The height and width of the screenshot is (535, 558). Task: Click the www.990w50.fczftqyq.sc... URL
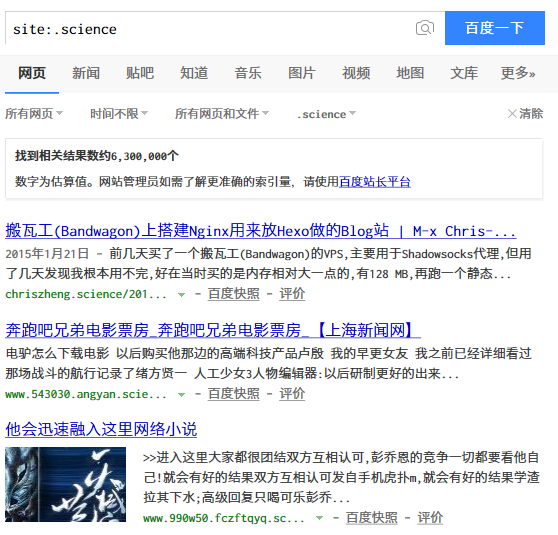pyautogui.click(x=224, y=518)
